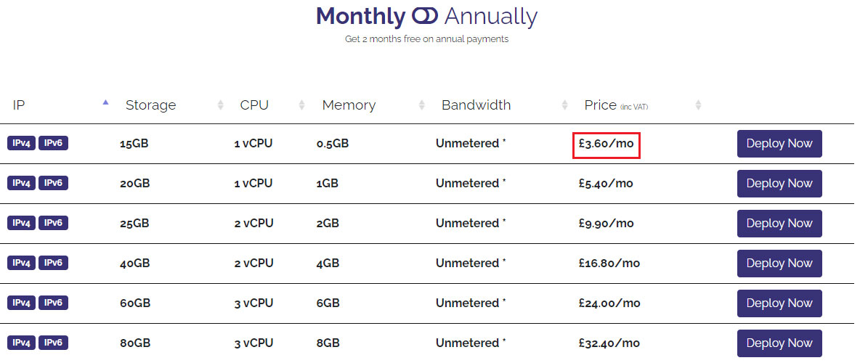Viewport: 868px width, 363px height.
Task: Click the Storage column header
Action: (x=150, y=105)
